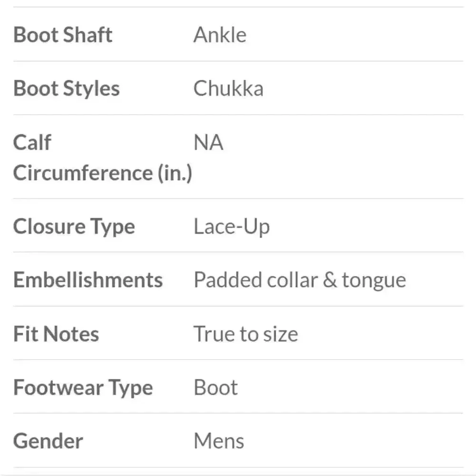Click the ampersand in Embellishments value
476x476 pixels.
point(329,280)
